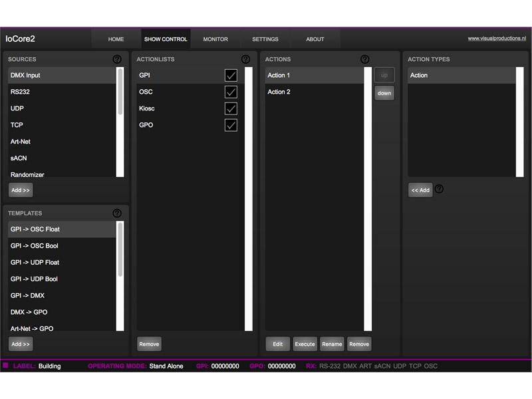Open the Actionlists help icon
This screenshot has width=532, height=399.
pyautogui.click(x=245, y=59)
